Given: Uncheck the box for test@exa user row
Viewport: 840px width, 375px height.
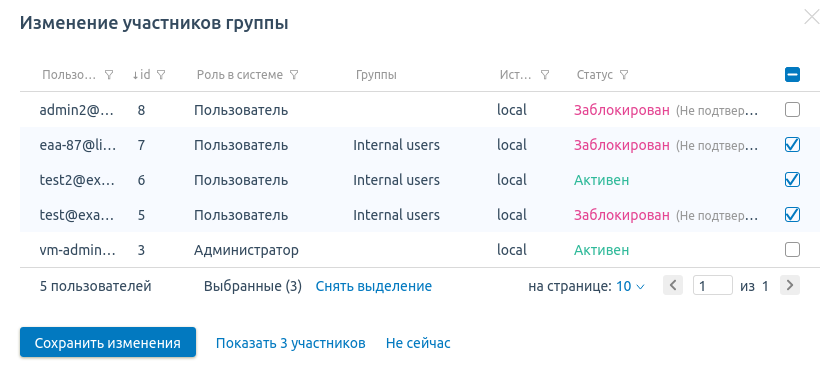Looking at the screenshot, I should click(x=792, y=215).
